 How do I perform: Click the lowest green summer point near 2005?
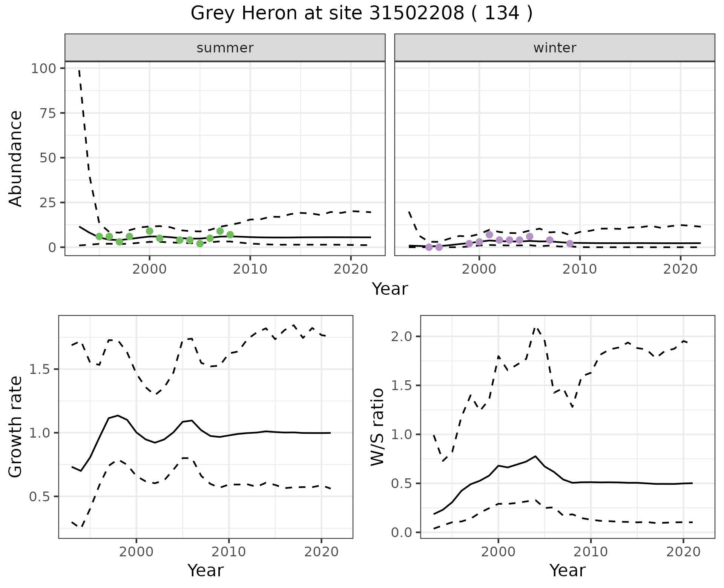[200, 243]
